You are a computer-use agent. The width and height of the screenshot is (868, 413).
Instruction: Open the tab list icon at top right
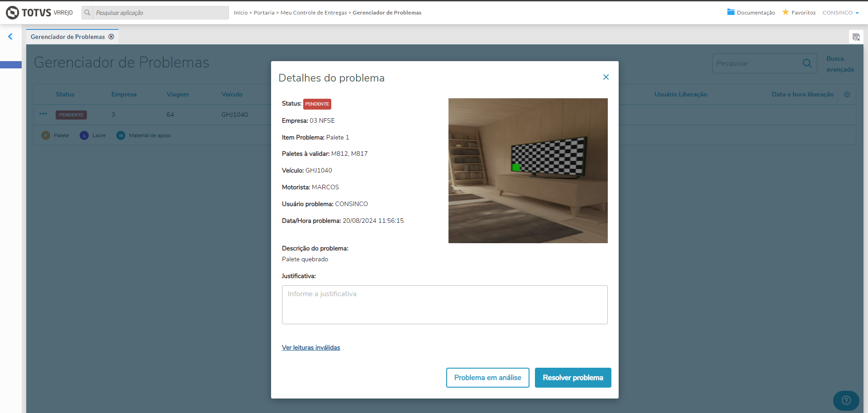856,37
